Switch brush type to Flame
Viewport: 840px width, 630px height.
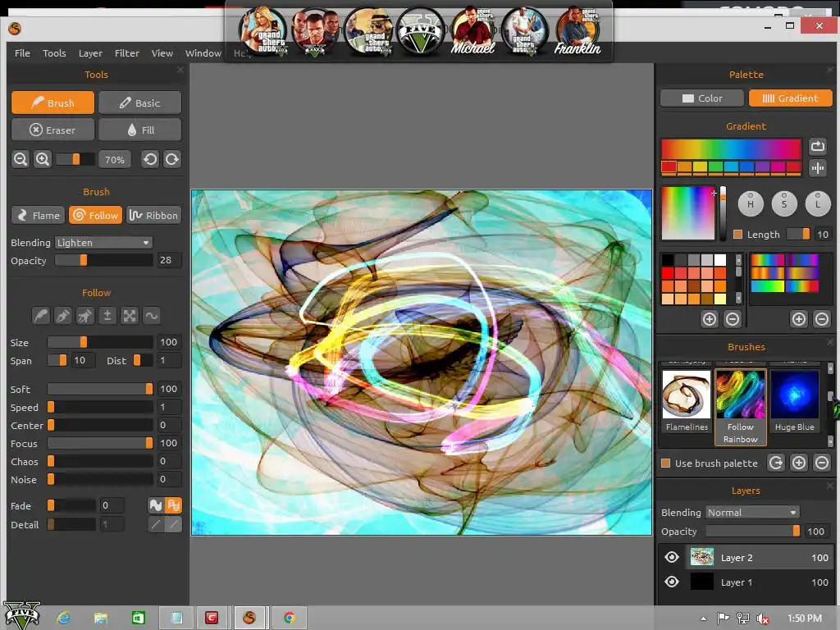point(38,216)
